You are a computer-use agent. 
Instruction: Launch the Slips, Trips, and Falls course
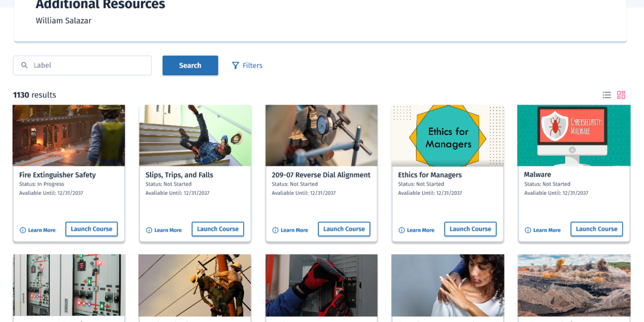pyautogui.click(x=218, y=229)
